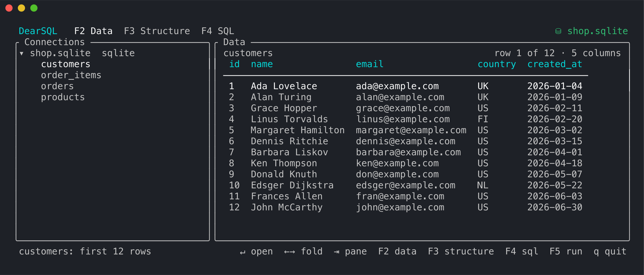This screenshot has height=275, width=644.
Task: Click the DearSQL app title
Action: pos(38,31)
